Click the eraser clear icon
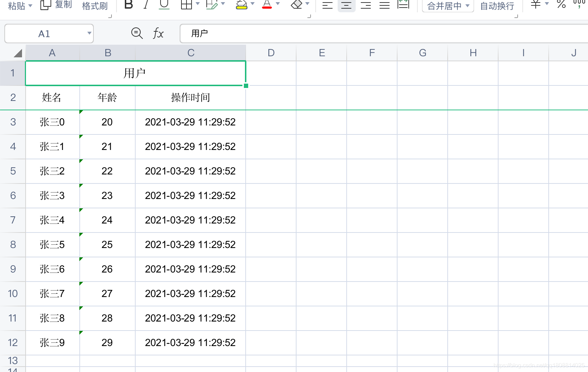This screenshot has height=372, width=588. coord(297,5)
